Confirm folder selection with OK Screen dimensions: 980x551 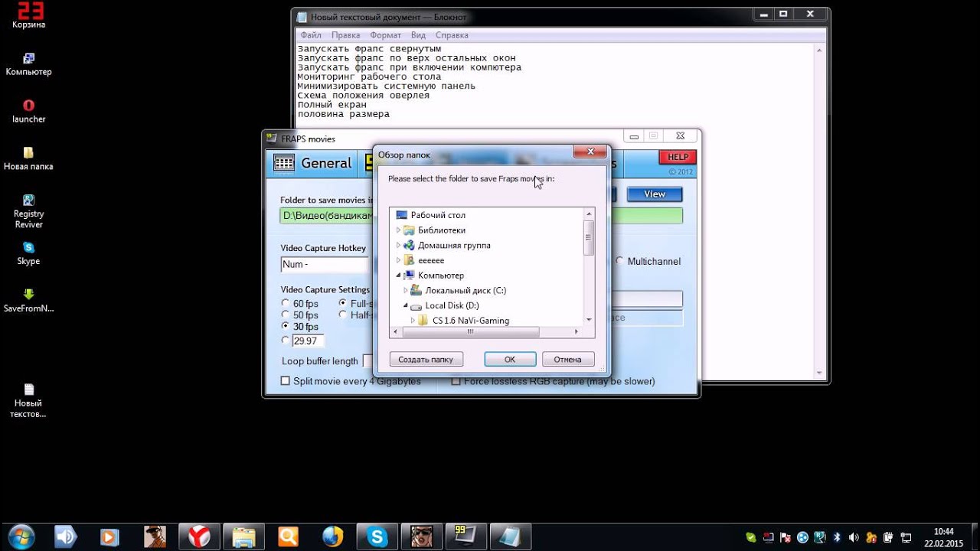[x=510, y=359]
